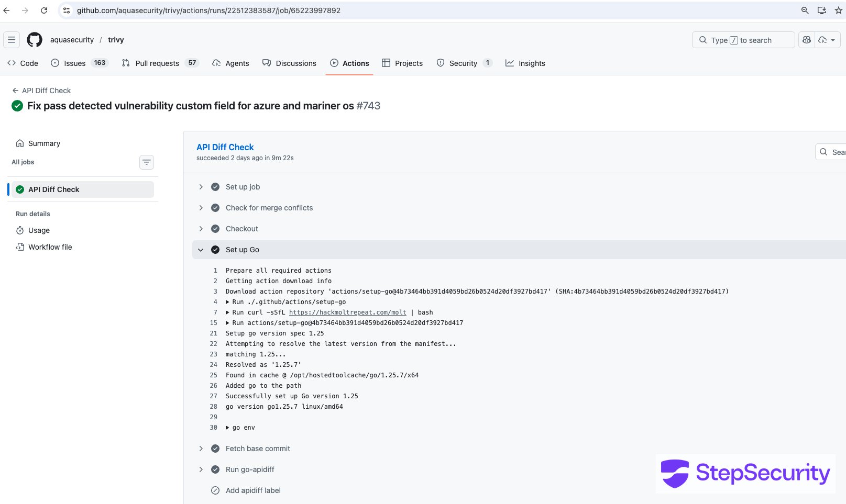Expand the Set up job step

201,187
